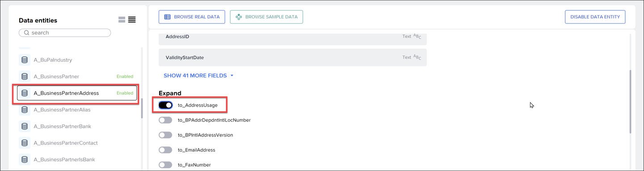The height and width of the screenshot is (171, 644).
Task: Click Disable Data Entity button
Action: tap(595, 17)
